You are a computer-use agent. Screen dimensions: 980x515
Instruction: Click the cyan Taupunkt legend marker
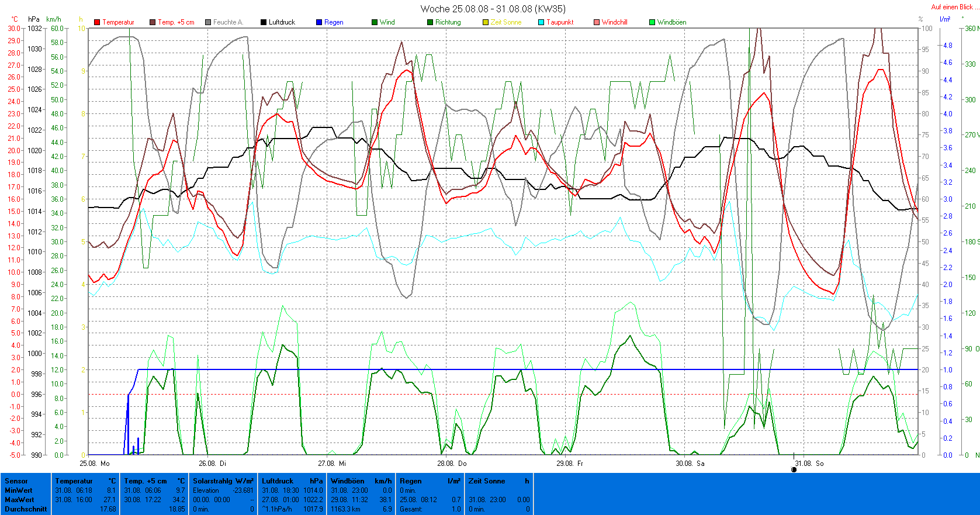[x=541, y=22]
